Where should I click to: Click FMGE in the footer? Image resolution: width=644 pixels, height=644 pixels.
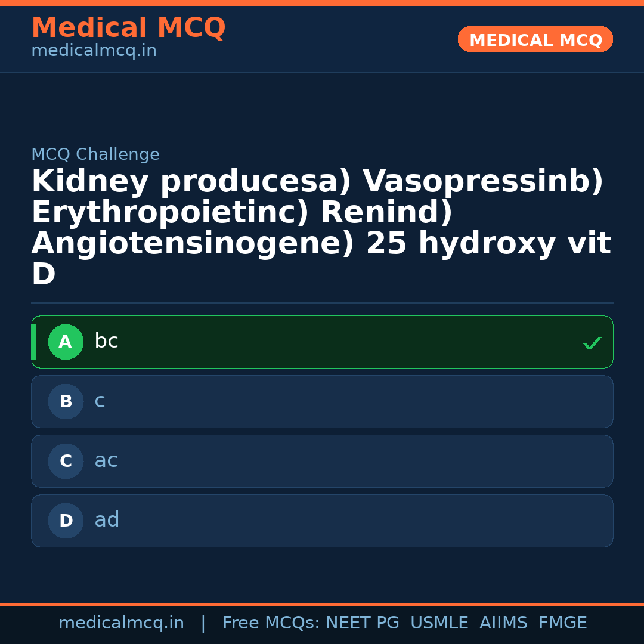pyautogui.click(x=562, y=623)
